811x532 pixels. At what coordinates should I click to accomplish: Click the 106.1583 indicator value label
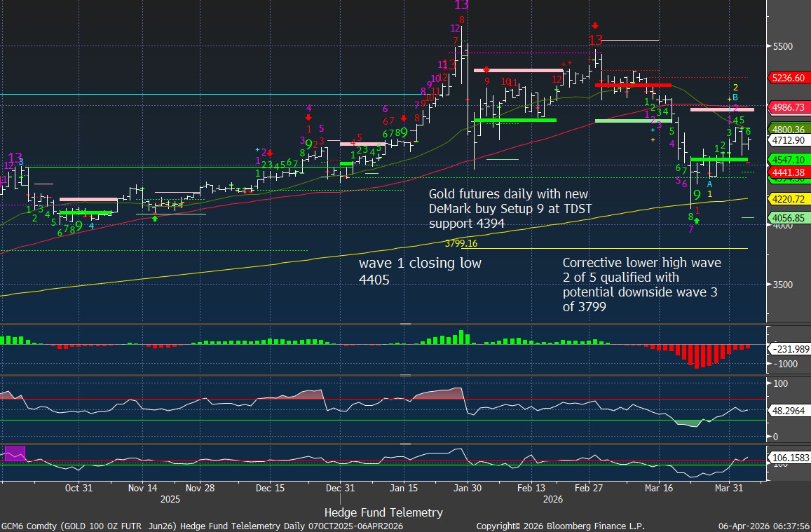pos(791,458)
